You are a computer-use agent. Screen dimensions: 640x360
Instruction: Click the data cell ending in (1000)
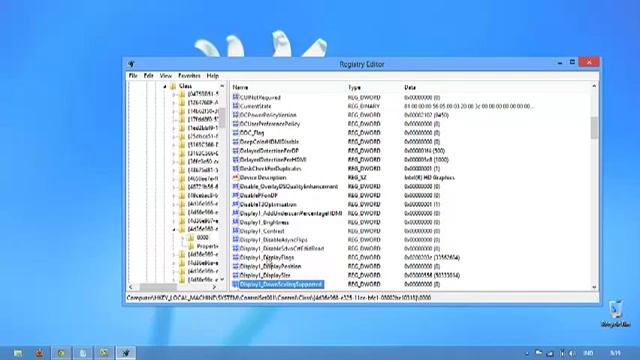pyautogui.click(x=426, y=160)
